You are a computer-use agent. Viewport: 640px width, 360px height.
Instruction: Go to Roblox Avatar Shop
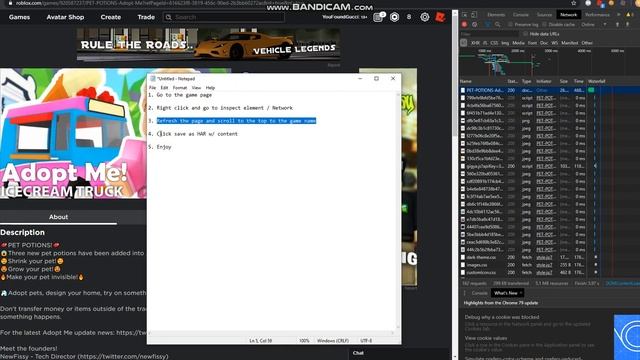coord(65,17)
